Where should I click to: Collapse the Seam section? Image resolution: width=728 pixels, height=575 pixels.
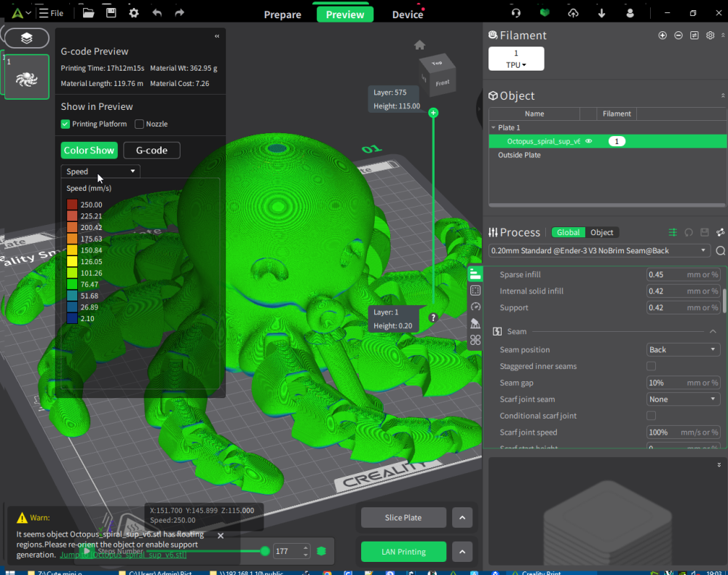(x=713, y=331)
